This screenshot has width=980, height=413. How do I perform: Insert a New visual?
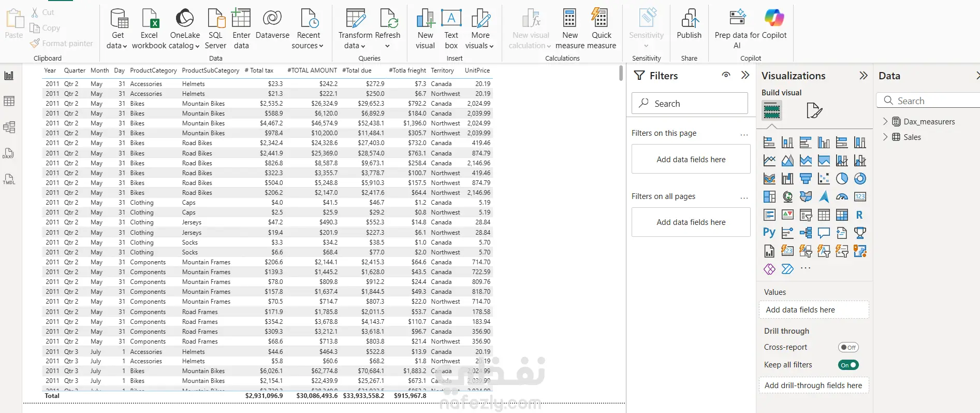click(x=425, y=29)
